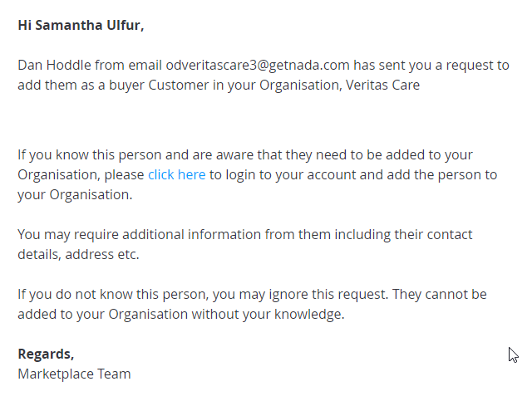Image resolution: width=532 pixels, height=401 pixels.
Task: Open the blue "click here" login link
Action: tap(177, 175)
